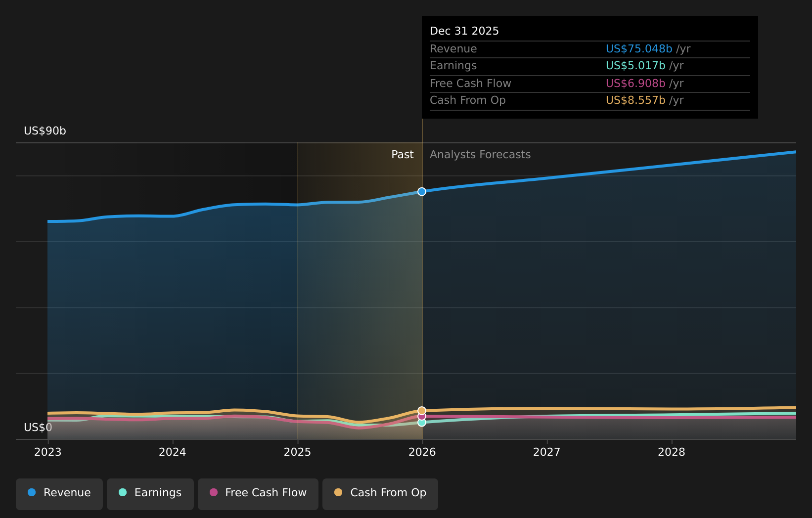Screen dimensions: 812x518
Task: Click the blue Revenue data point marker
Action: (x=422, y=192)
